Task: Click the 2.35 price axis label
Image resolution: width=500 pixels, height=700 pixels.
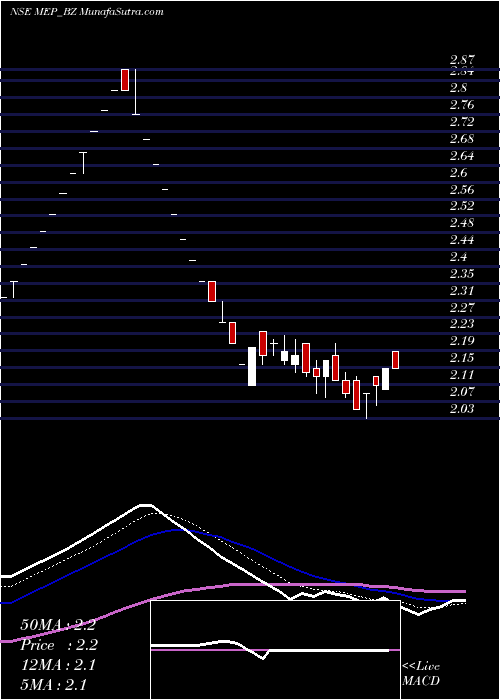Action: point(462,274)
